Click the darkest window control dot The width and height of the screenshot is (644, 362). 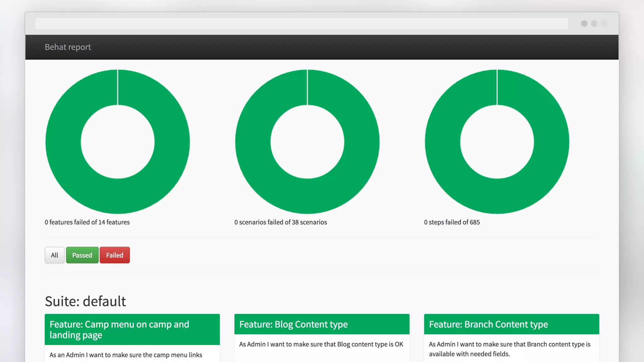[584, 24]
